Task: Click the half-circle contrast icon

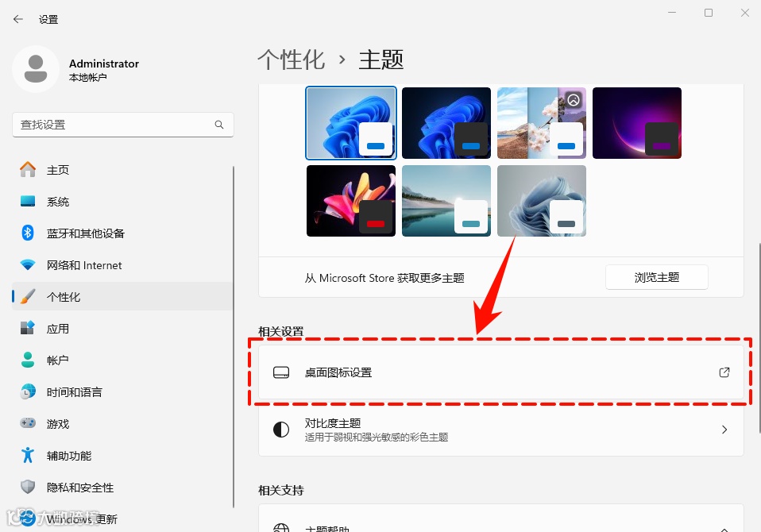Action: [281, 430]
